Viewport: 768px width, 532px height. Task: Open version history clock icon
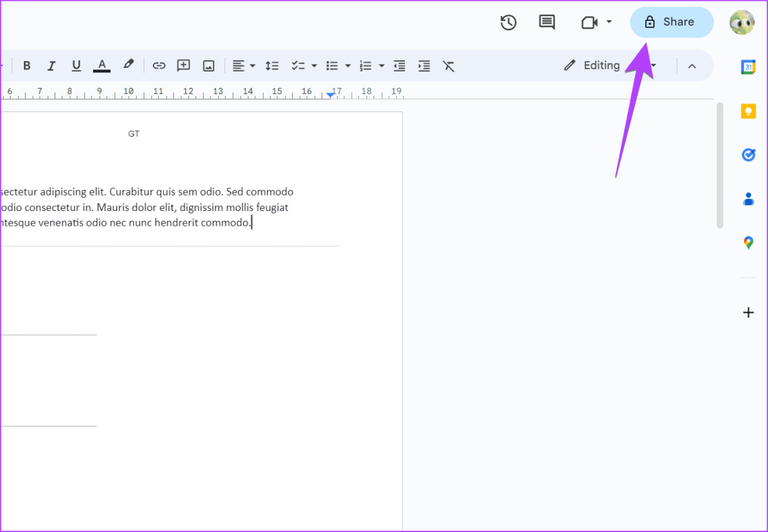click(508, 22)
